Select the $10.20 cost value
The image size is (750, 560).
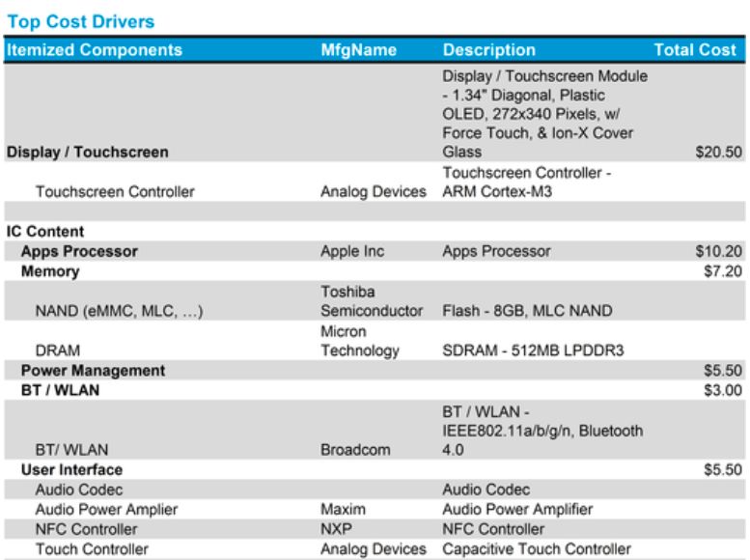(719, 251)
